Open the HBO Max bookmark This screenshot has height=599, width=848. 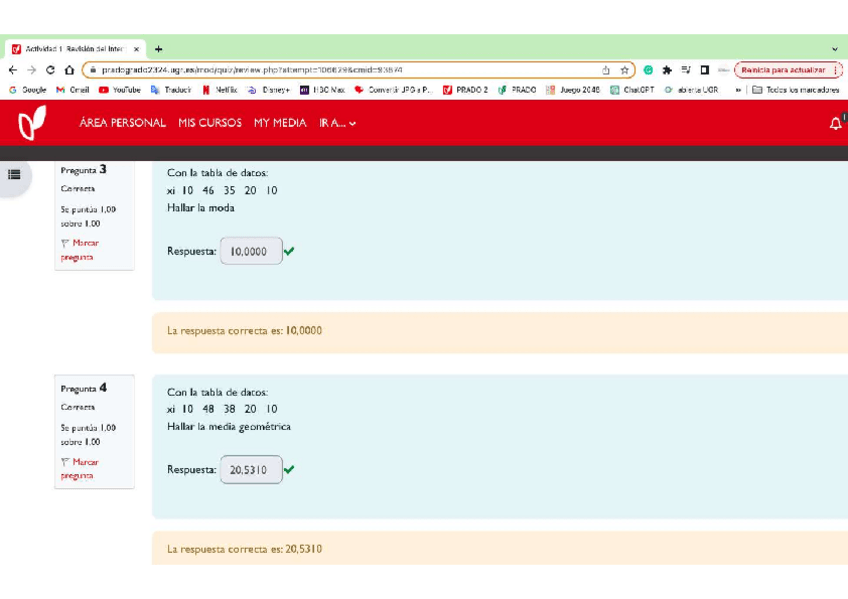pyautogui.click(x=323, y=90)
